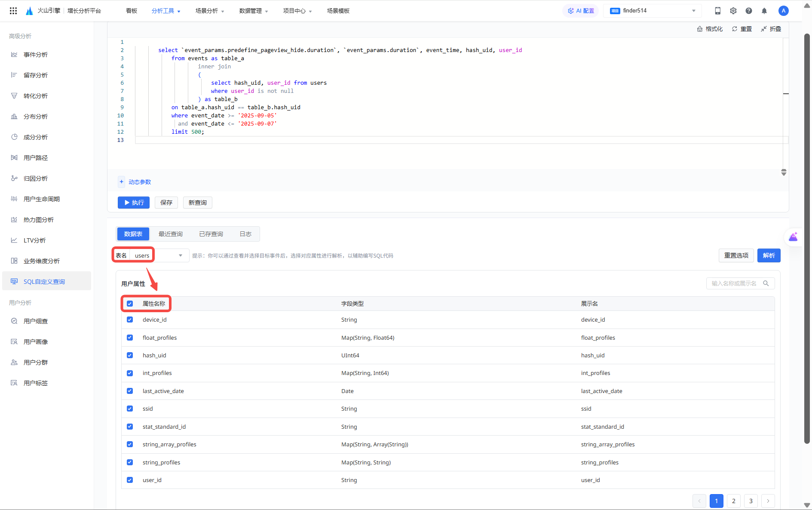Toggle the select-all 属性名称 checkbox

[x=130, y=304]
